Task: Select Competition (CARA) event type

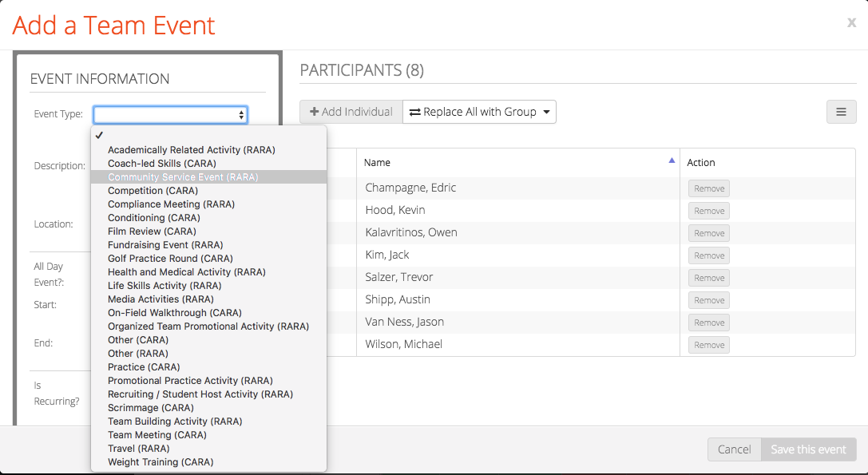Action: [x=208, y=191]
